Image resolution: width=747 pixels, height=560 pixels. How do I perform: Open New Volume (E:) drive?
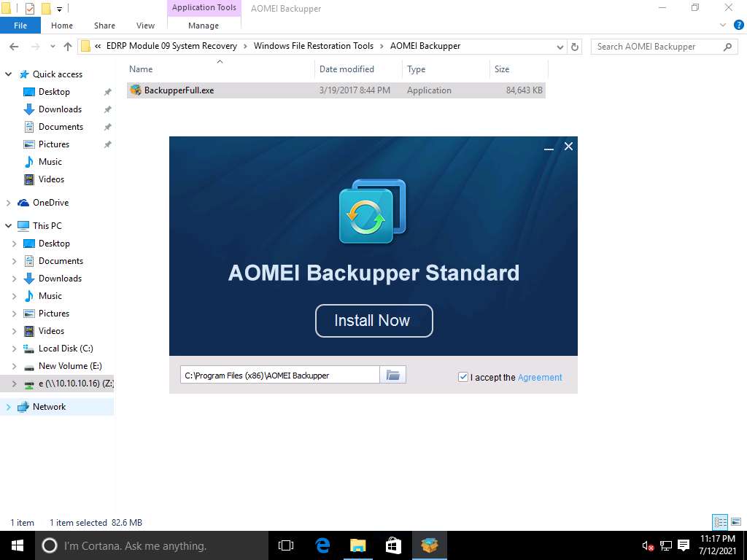point(70,366)
